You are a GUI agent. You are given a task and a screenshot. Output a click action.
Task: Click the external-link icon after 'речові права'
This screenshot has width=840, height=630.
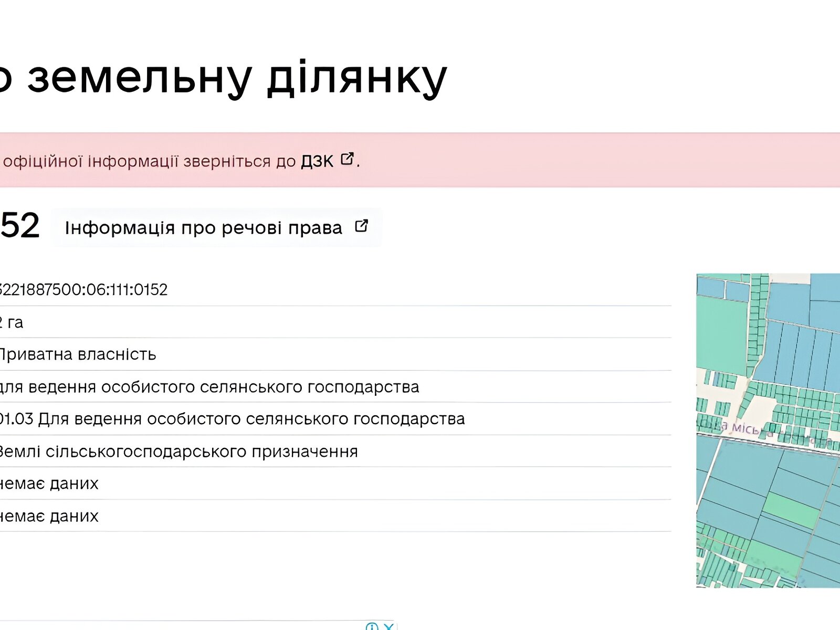361,226
